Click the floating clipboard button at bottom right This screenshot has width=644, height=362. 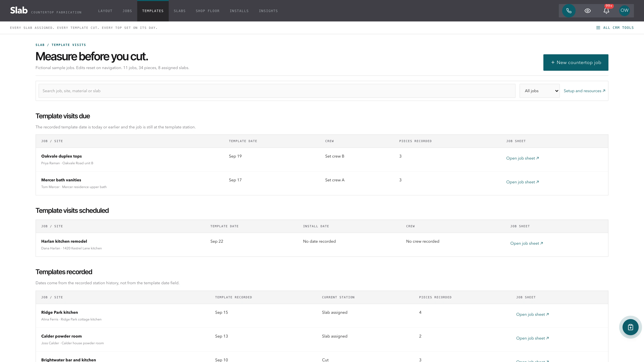(630, 327)
